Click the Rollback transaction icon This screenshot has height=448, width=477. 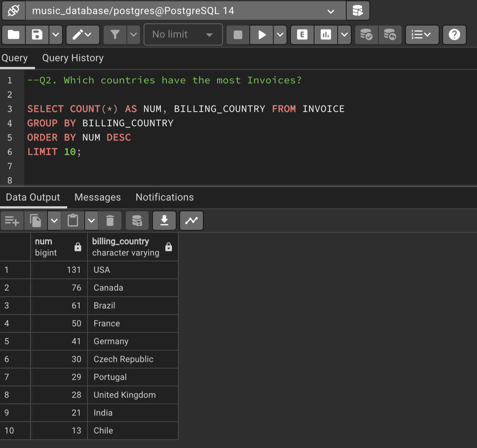[x=390, y=35]
